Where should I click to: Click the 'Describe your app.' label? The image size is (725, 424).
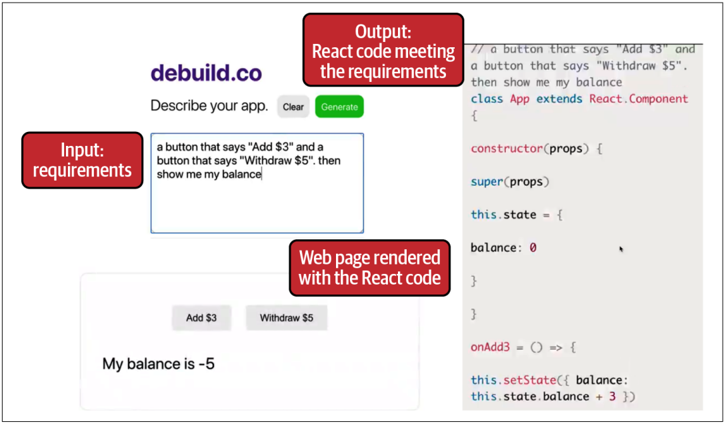209,106
